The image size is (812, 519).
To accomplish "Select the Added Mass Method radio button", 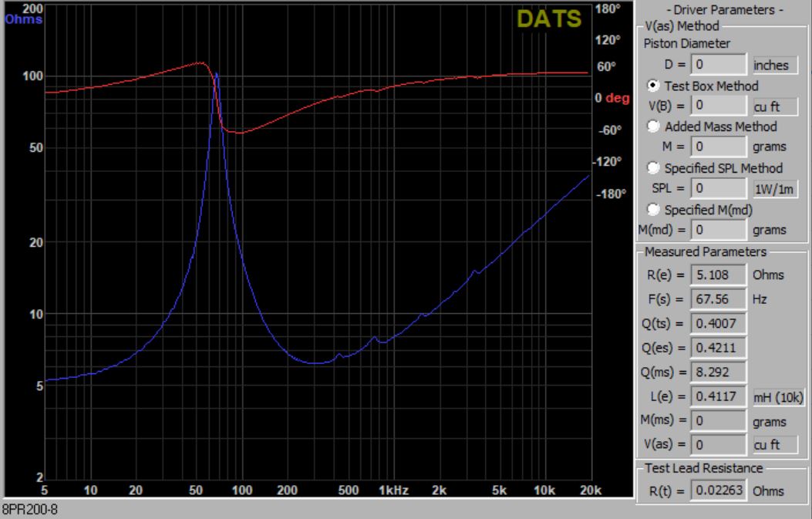I will pos(653,126).
